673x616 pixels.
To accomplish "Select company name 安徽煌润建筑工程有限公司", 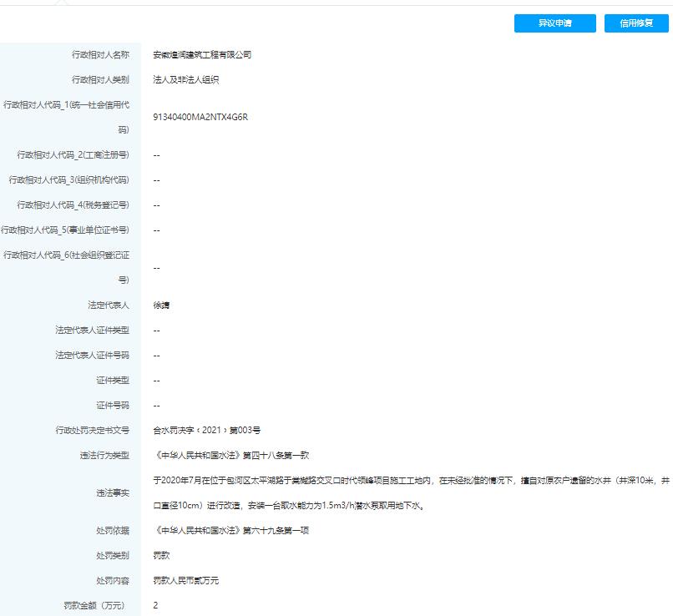I will click(202, 55).
